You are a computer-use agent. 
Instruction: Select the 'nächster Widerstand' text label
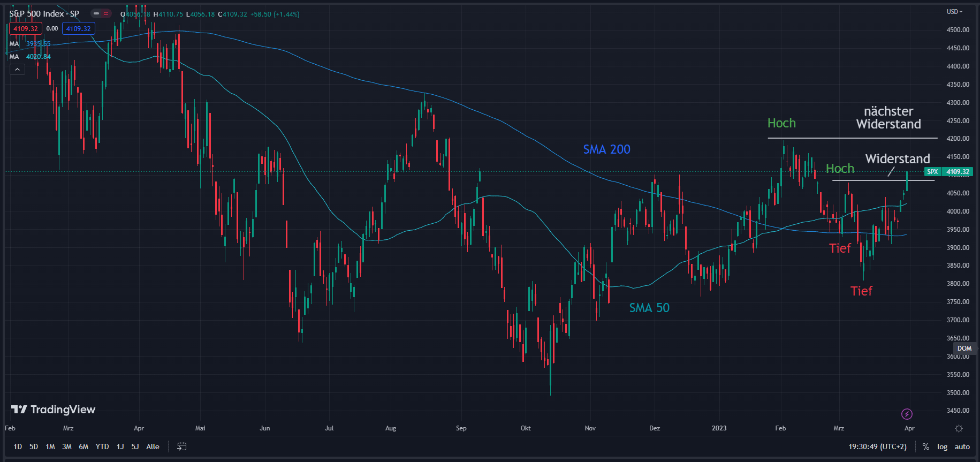888,118
